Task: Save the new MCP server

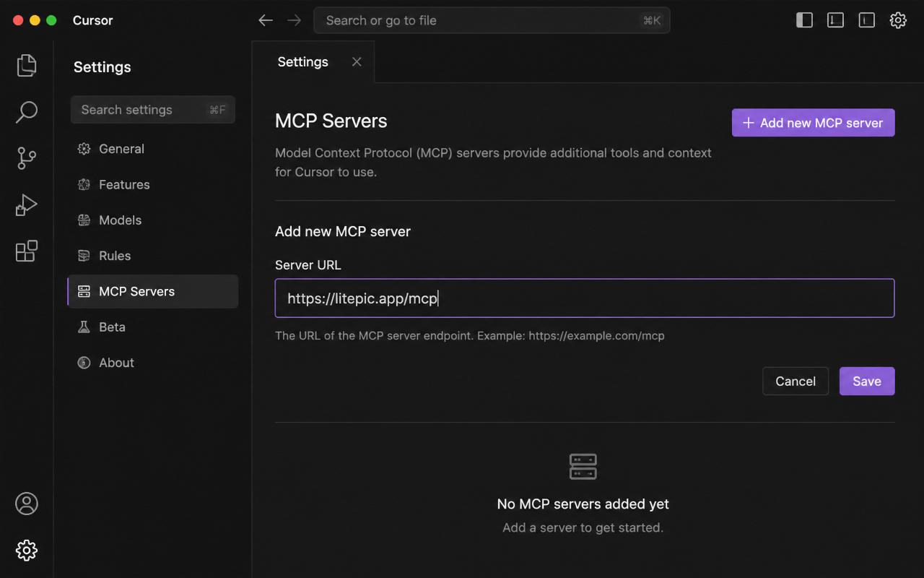Action: 867,381
